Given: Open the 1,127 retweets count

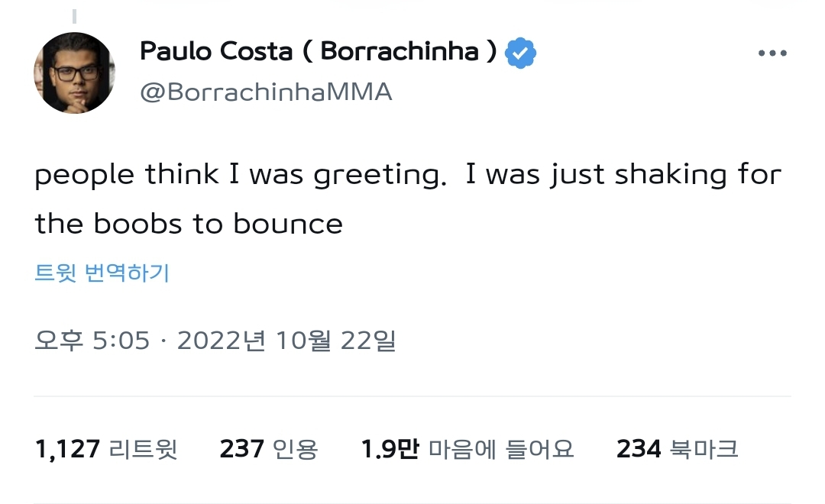Looking at the screenshot, I should pyautogui.click(x=67, y=449).
